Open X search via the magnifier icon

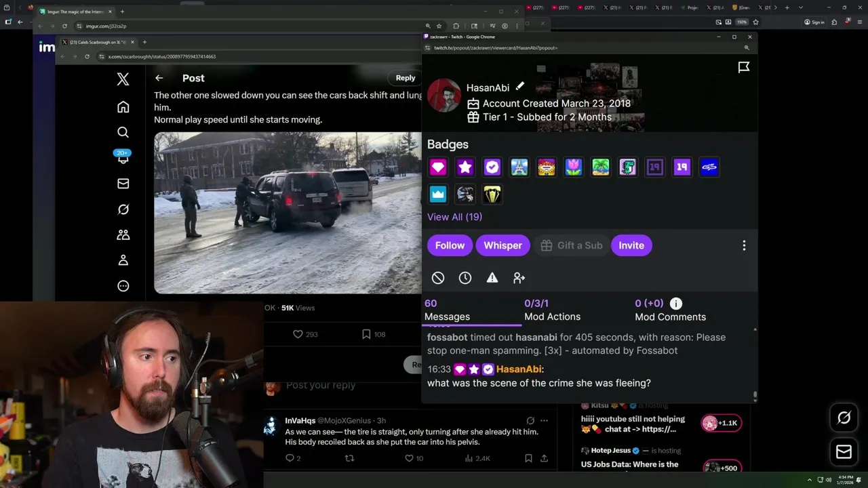[123, 132]
